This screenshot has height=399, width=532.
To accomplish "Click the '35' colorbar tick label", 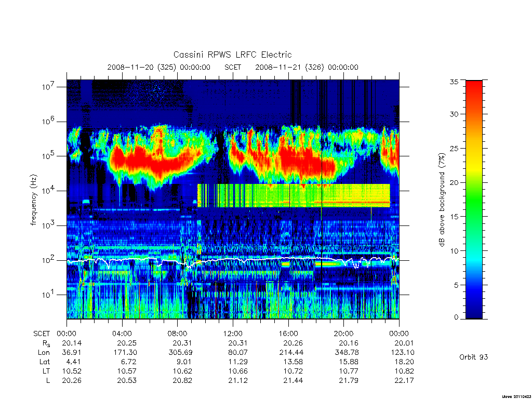I will coord(454,82).
